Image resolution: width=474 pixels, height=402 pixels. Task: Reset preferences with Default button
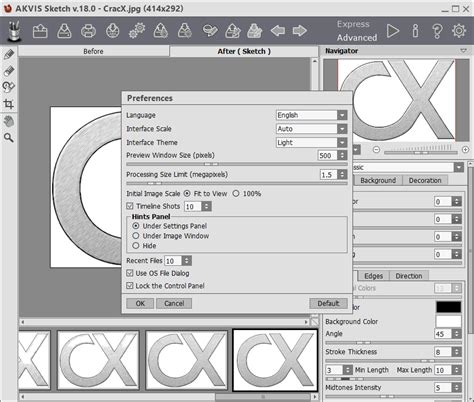click(328, 303)
